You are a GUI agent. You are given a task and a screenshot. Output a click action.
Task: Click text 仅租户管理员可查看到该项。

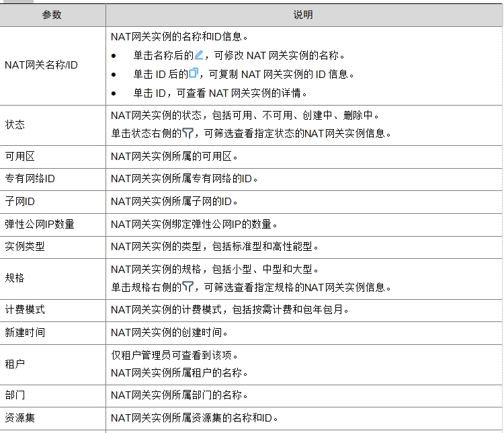click(x=175, y=356)
